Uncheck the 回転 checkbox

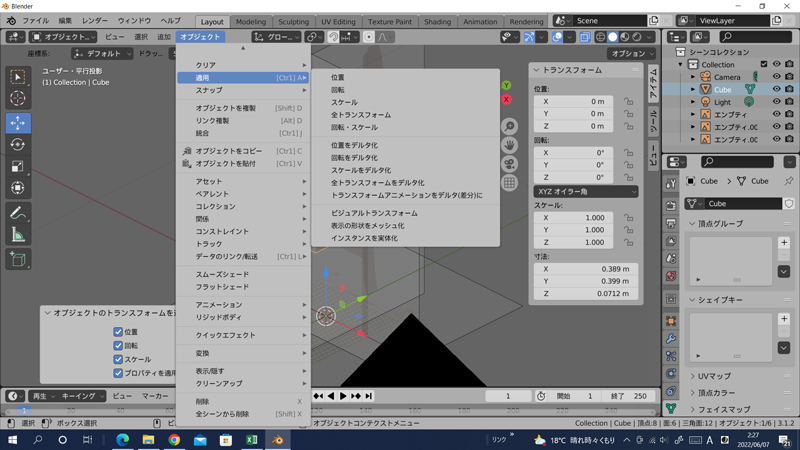click(118, 345)
